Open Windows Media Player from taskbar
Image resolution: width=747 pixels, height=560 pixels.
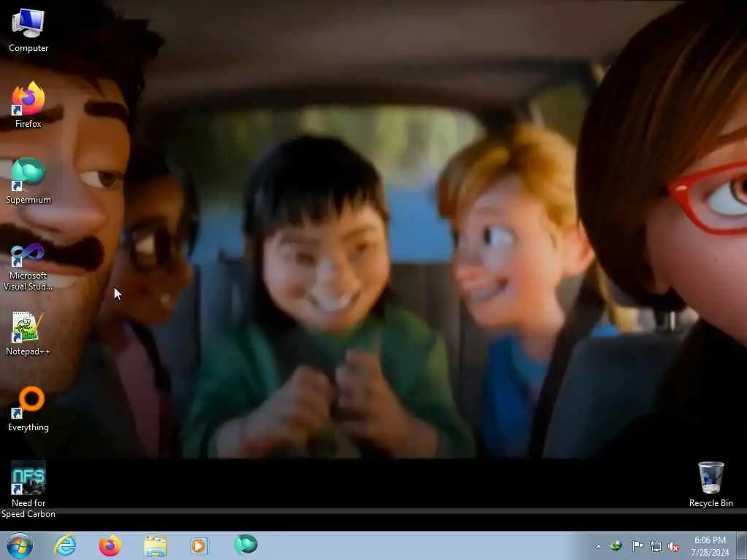[200, 545]
